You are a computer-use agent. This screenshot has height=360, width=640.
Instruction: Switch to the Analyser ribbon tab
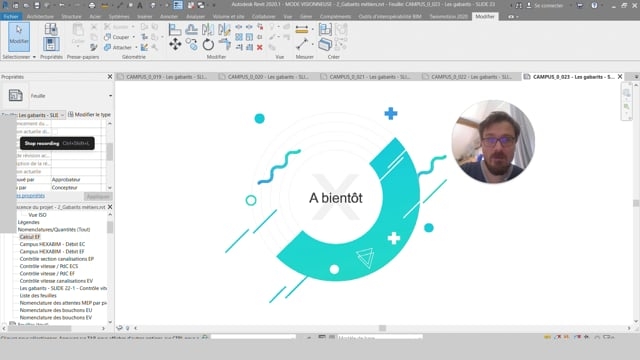(196, 16)
